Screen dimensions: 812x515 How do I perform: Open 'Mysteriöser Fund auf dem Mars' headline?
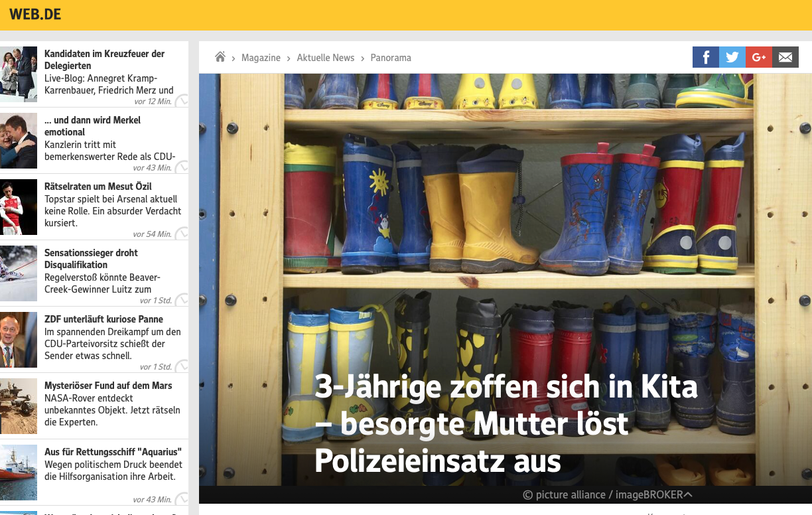pyautogui.click(x=108, y=386)
